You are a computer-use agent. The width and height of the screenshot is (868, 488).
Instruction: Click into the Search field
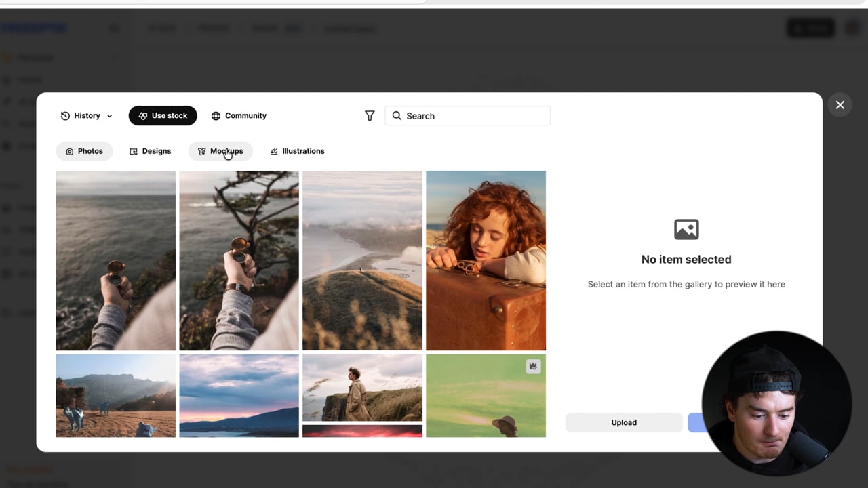click(468, 116)
